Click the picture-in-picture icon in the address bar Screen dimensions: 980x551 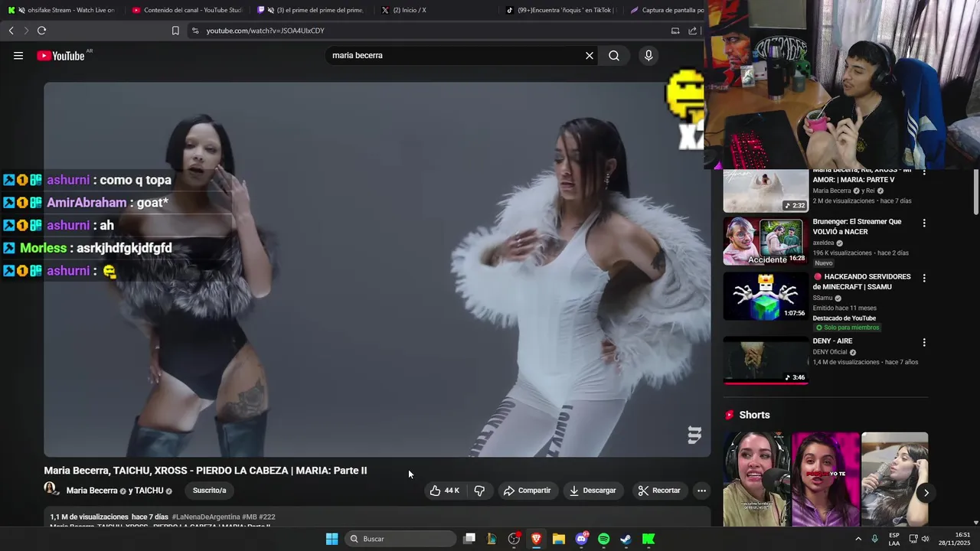675,31
